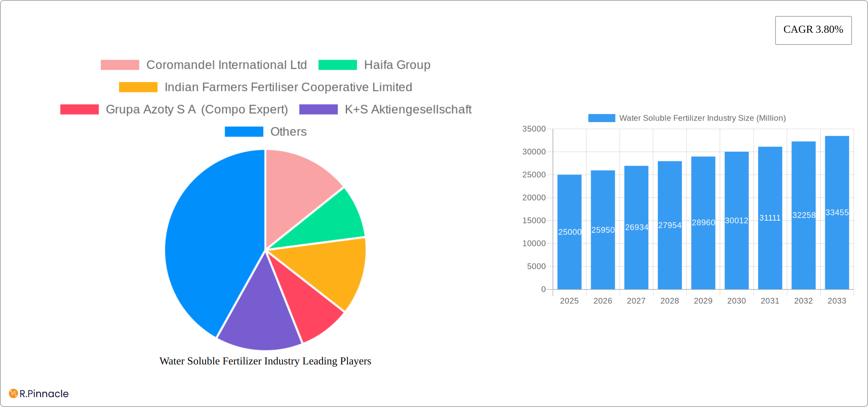Toggle the Indian Farmers Fertiliser orange swatch
Viewport: 868px width, 407px height.
pos(138,87)
